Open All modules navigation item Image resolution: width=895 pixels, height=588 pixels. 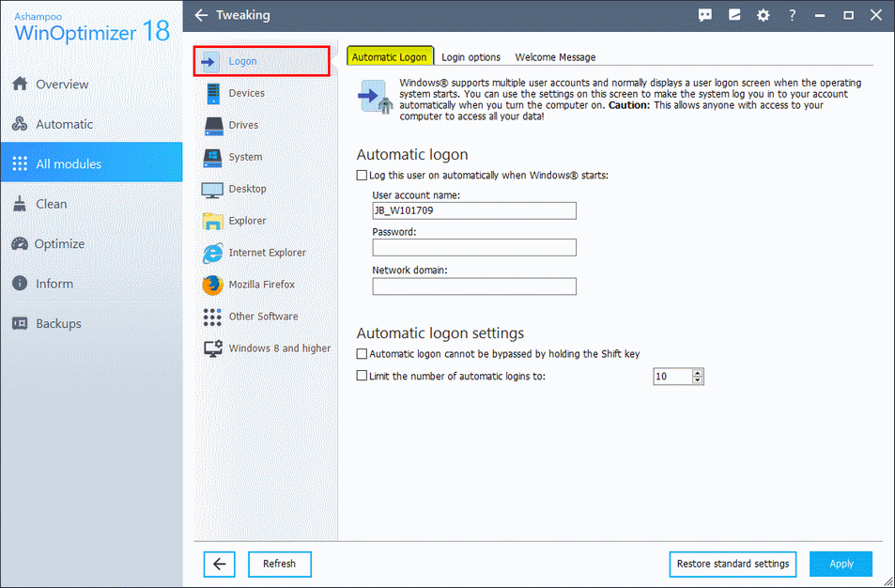(x=91, y=163)
